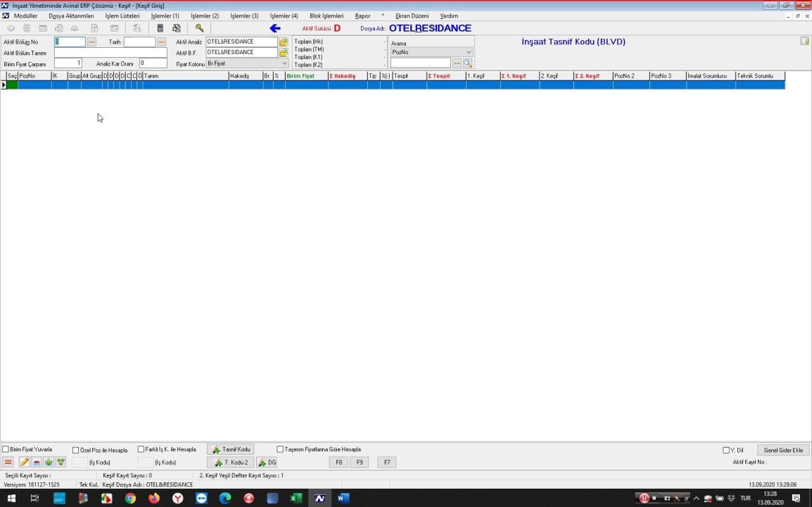812x507 pixels.
Task: Expand the Fiyat Kolonu dropdown
Action: click(x=284, y=63)
